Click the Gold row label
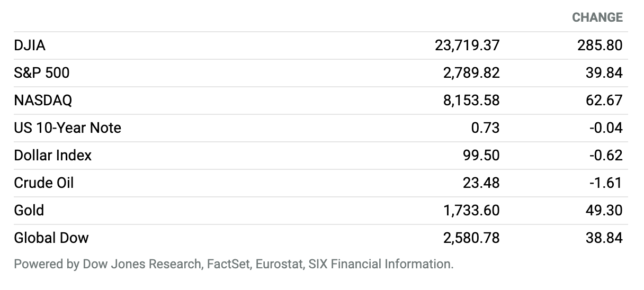Image resolution: width=644 pixels, height=290 pixels. [29, 211]
